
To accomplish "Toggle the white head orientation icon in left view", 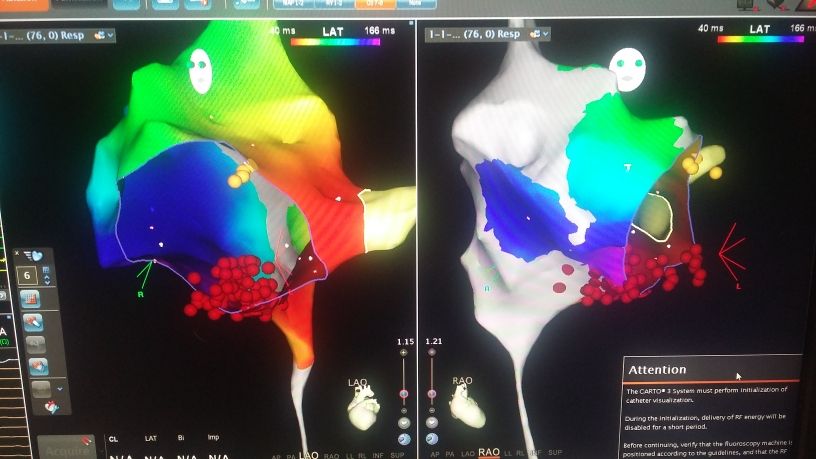I will point(203,73).
